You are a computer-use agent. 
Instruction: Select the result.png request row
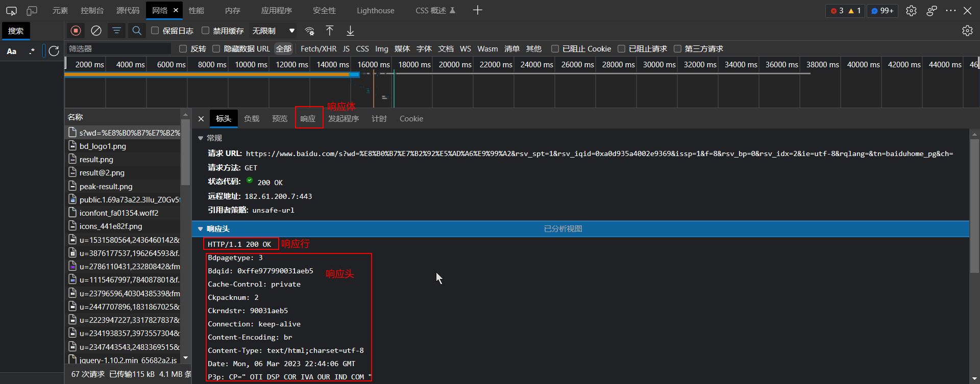coord(123,160)
